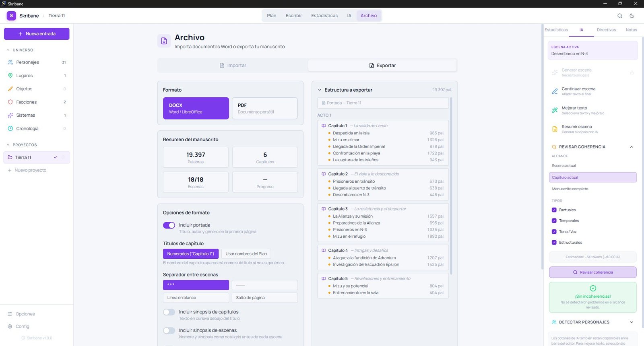Enable Incluir sinopsis de capítulos toggle

169,312
